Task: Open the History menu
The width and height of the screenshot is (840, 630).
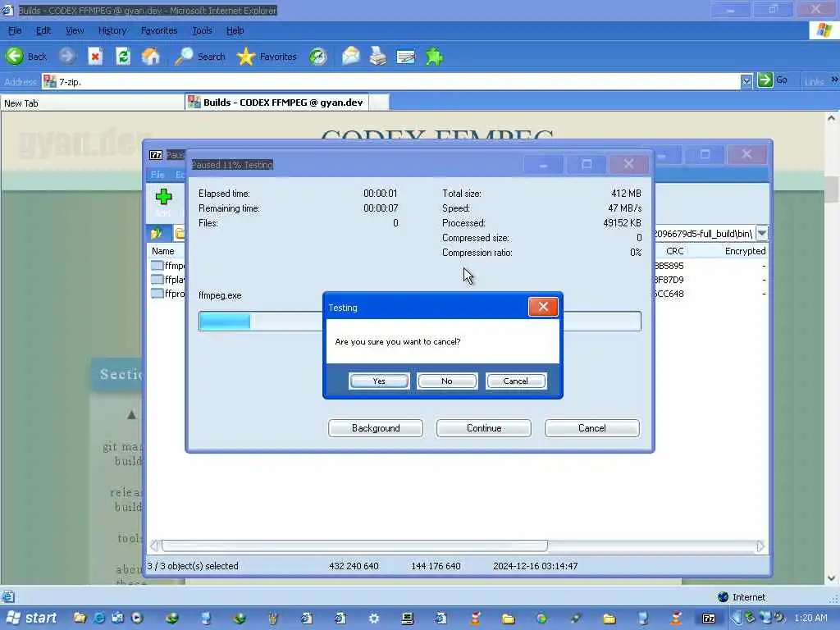Action: (112, 30)
